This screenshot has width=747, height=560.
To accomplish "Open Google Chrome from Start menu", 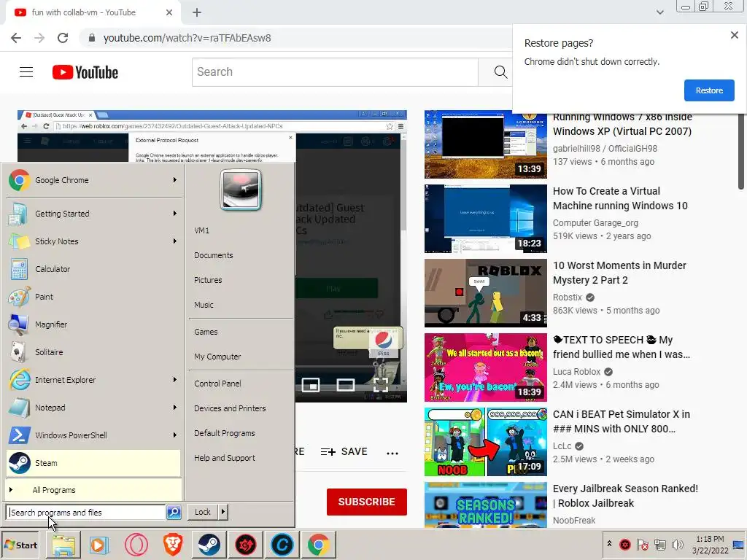I will (93, 180).
